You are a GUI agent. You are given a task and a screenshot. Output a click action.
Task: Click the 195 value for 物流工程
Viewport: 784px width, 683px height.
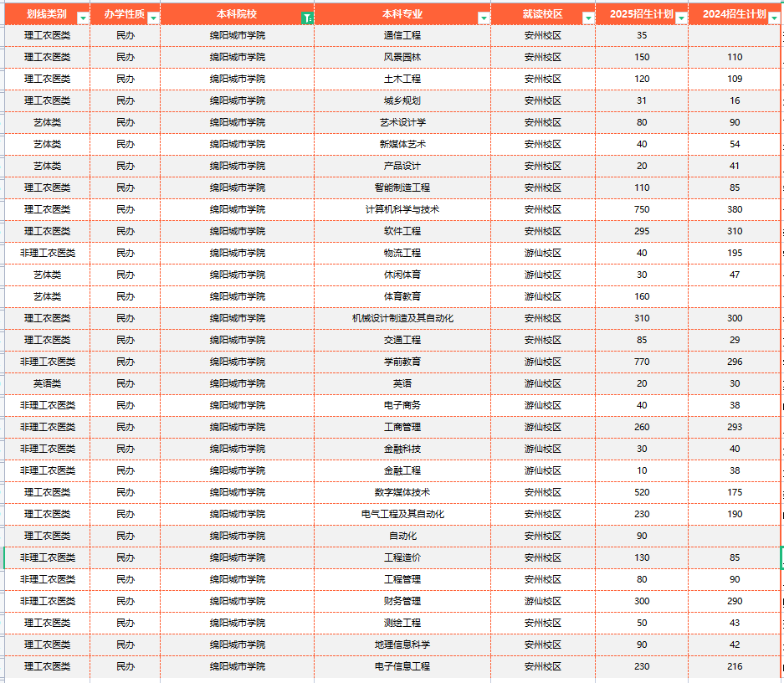735,253
